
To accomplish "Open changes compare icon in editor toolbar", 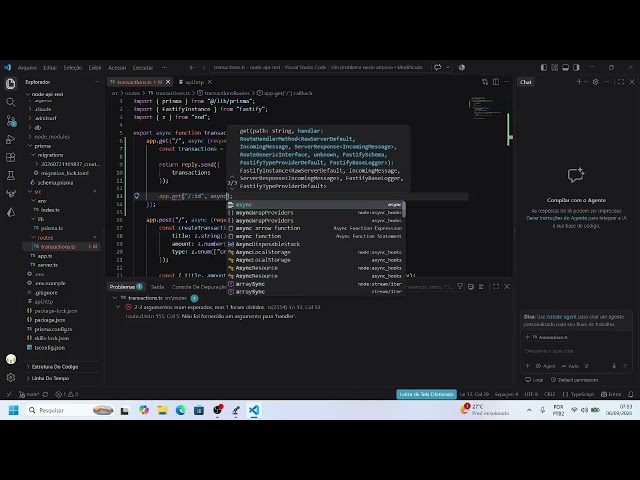I will coord(485,82).
